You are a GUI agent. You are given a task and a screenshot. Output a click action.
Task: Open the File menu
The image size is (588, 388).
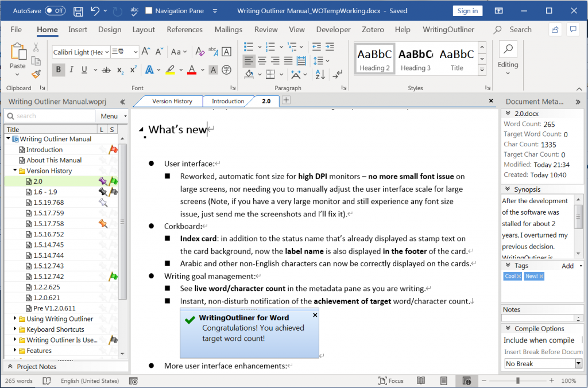[16, 30]
